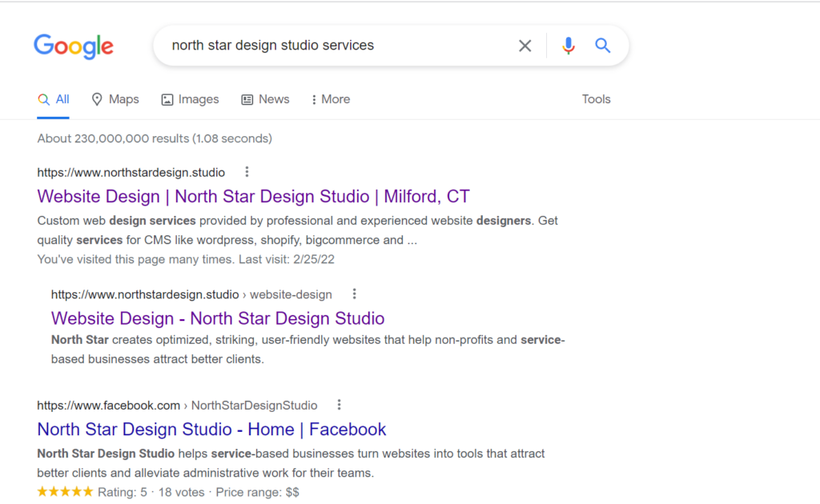Switch to the News tab
The height and width of the screenshot is (504, 820).
pyautogui.click(x=265, y=99)
